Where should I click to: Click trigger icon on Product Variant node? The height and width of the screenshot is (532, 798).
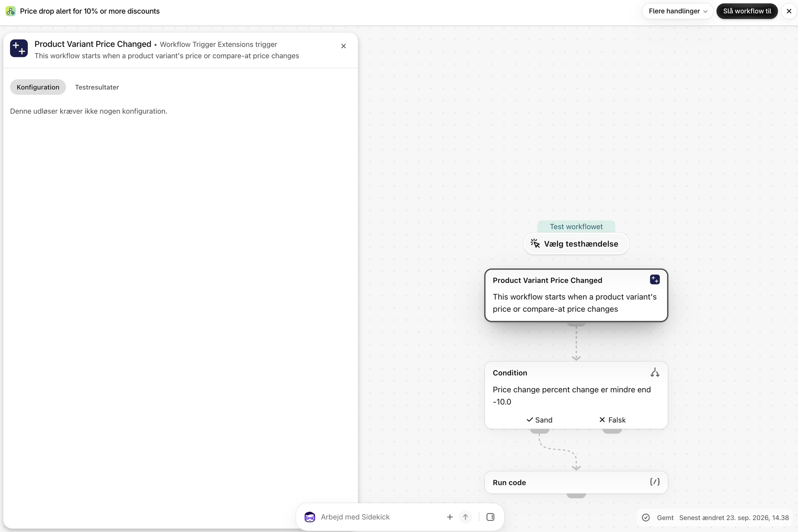point(655,280)
